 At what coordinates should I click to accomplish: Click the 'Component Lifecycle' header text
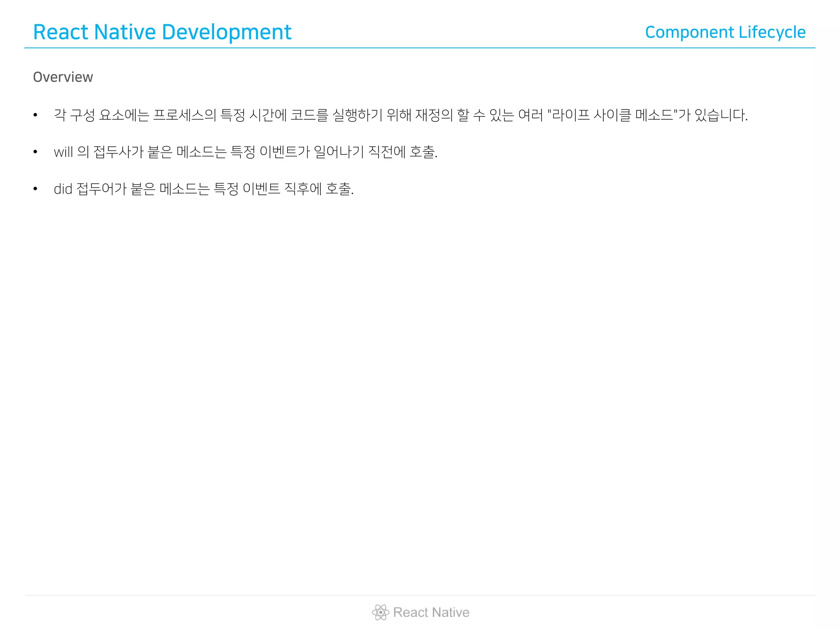pyautogui.click(x=725, y=32)
